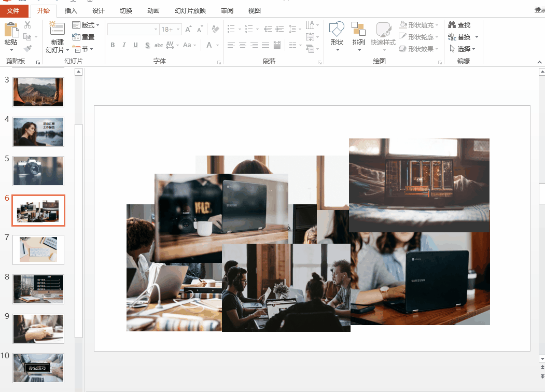Toggle Bold text formatting

(113, 45)
